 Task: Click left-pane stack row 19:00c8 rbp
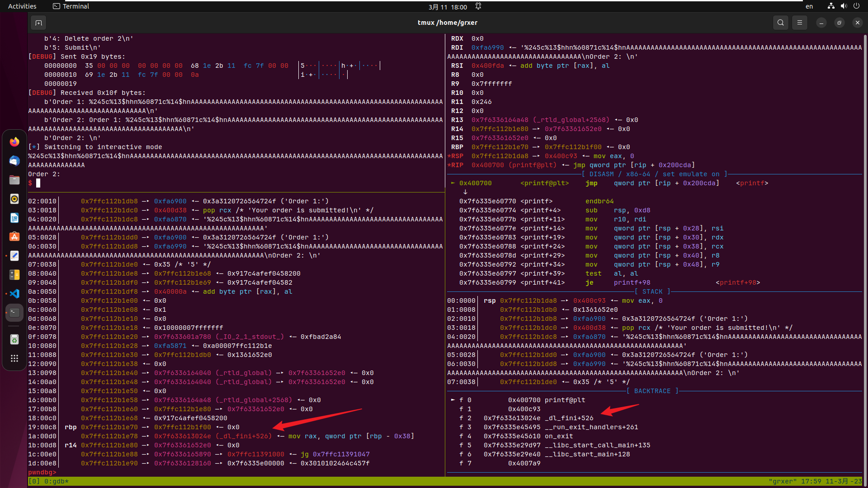click(x=134, y=427)
